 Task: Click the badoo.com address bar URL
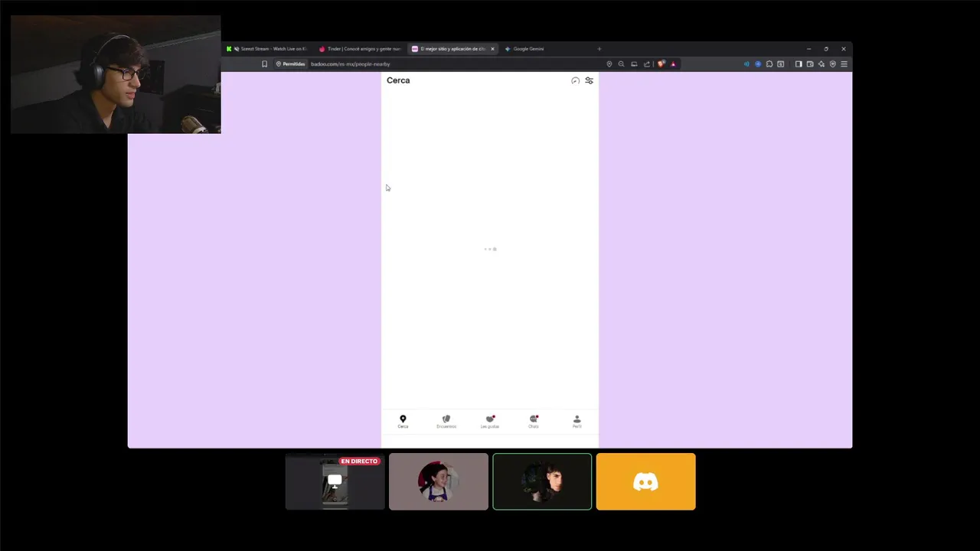coord(350,64)
